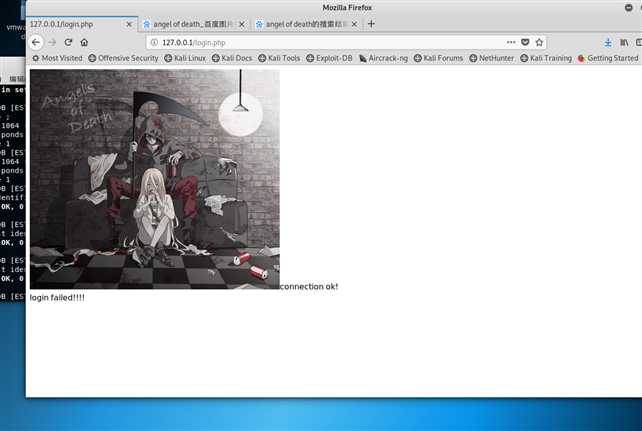
Task: Click the forward navigation arrow
Action: (52, 42)
